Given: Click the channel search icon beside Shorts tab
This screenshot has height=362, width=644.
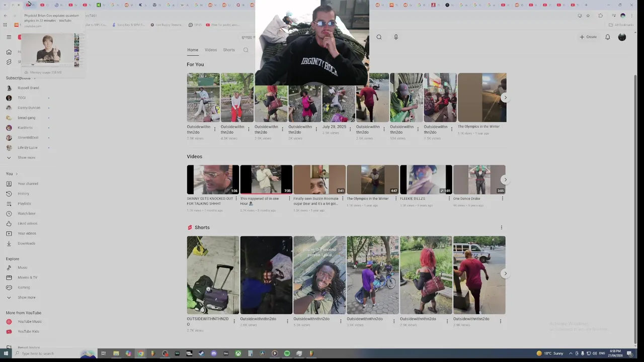Looking at the screenshot, I should point(246,50).
